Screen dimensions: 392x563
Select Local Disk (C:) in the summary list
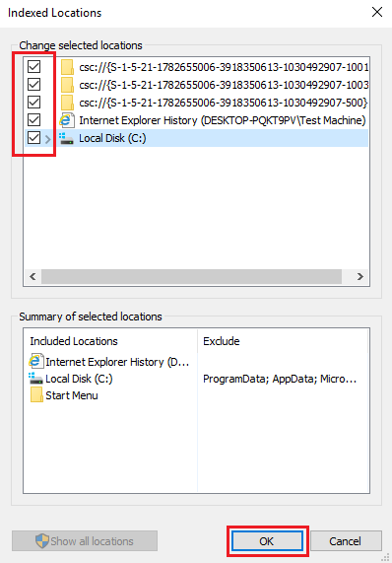click(79, 379)
